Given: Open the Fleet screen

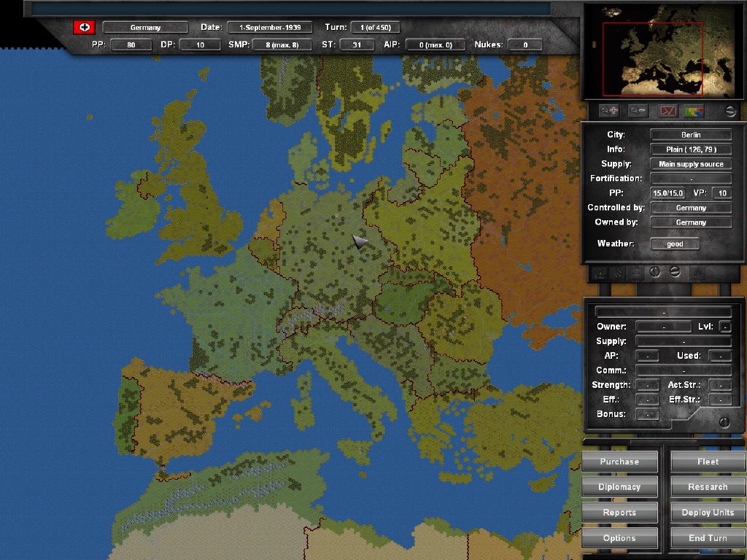Looking at the screenshot, I should [707, 461].
